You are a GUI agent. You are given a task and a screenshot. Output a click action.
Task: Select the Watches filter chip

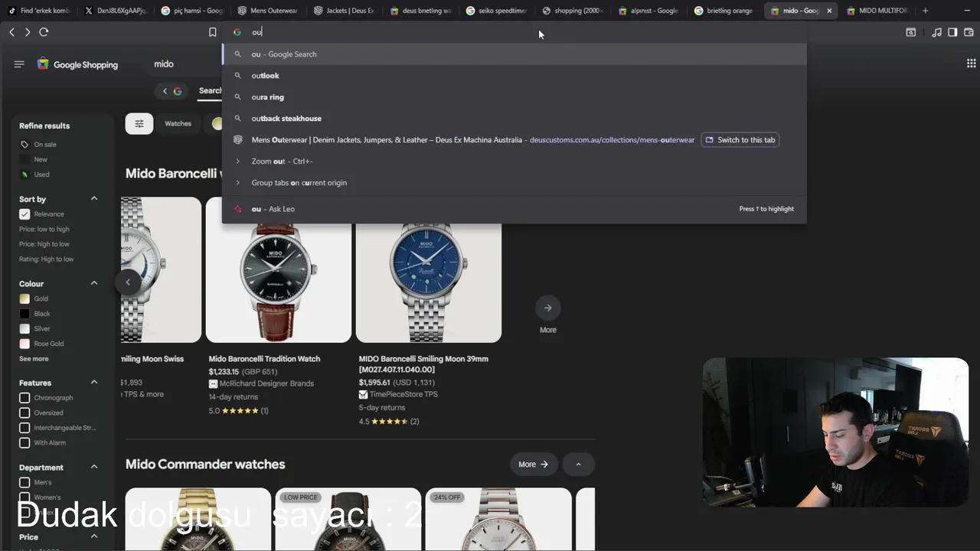(x=178, y=123)
